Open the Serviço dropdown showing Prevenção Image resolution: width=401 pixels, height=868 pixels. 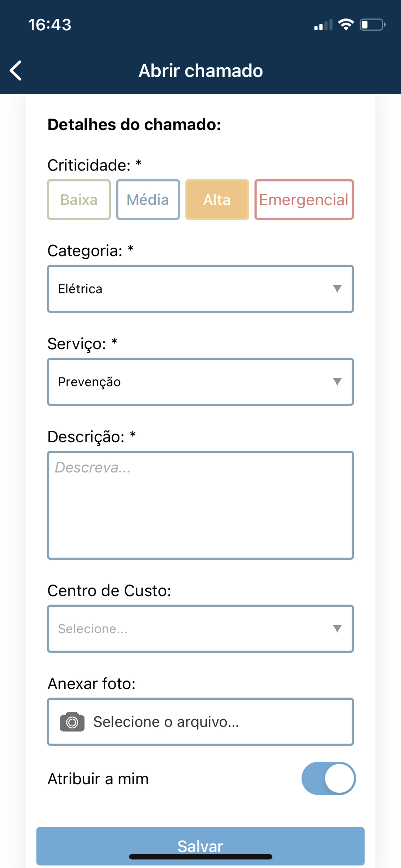[200, 382]
